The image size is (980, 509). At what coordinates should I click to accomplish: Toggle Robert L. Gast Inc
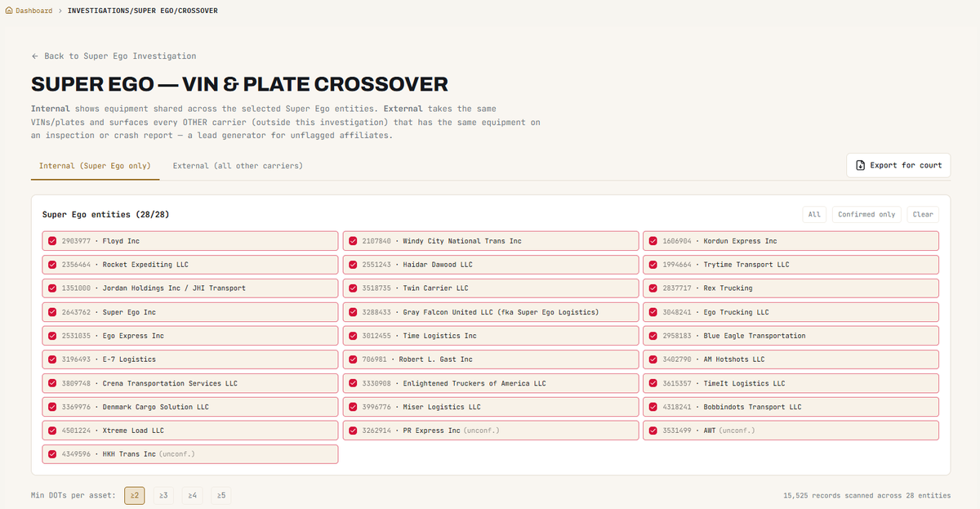click(490, 359)
